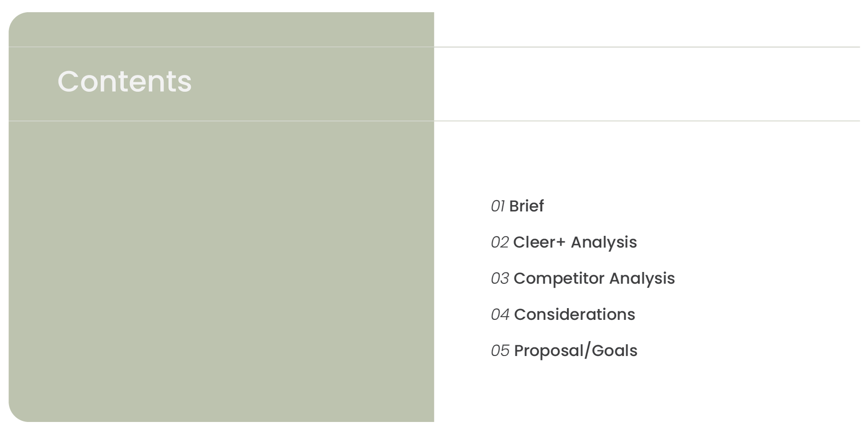Click the 04 section number
This screenshot has height=431, width=868.
click(500, 315)
